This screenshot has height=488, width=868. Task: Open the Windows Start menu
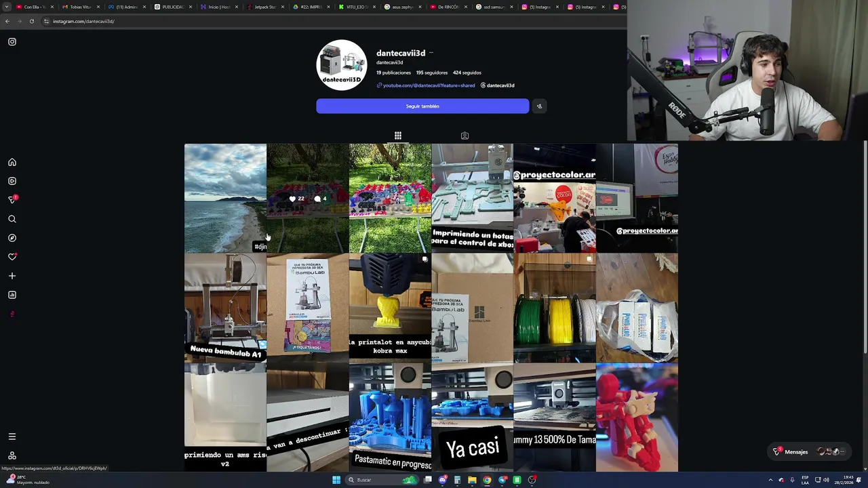coord(336,480)
